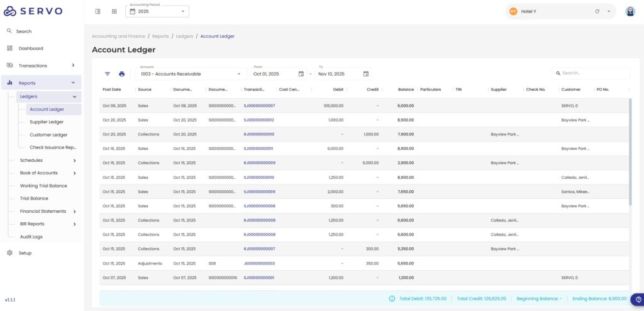Viewport: 644px width, 311px height.
Task: Open Supplier Ledger from the sidebar
Action: (x=47, y=122)
